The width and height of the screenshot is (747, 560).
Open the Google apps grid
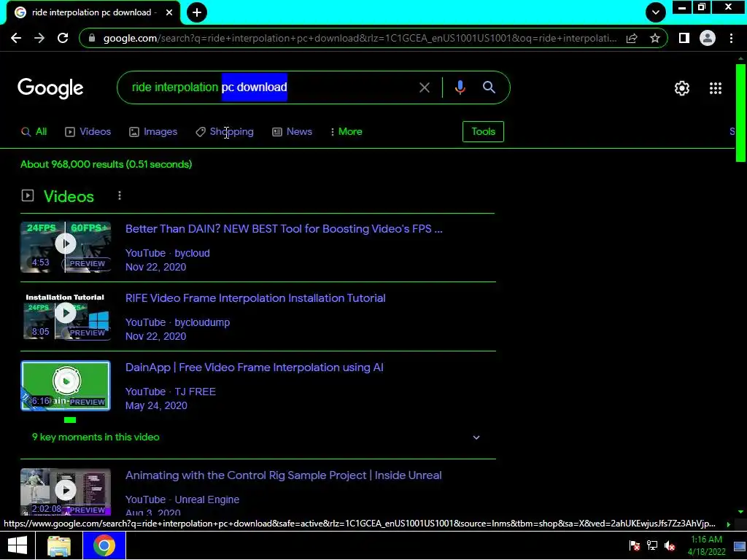716,88
